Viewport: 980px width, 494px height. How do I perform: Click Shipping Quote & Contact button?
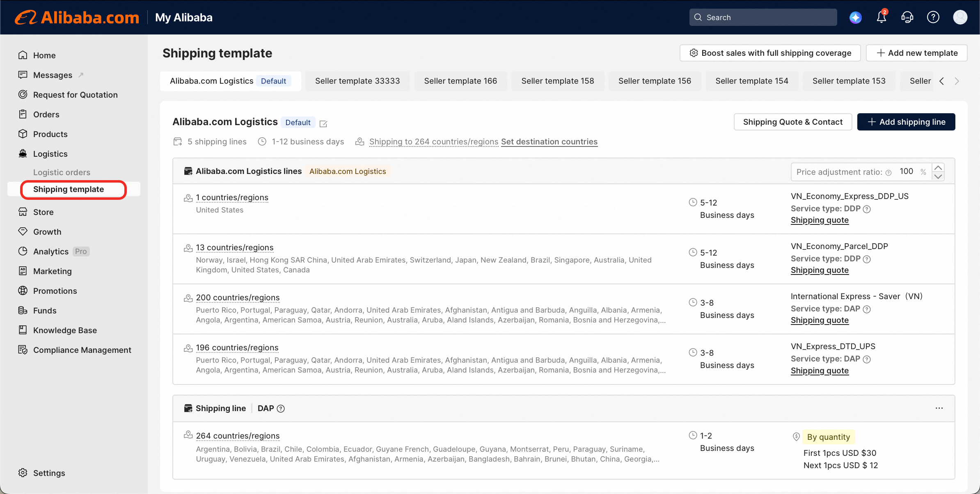793,122
